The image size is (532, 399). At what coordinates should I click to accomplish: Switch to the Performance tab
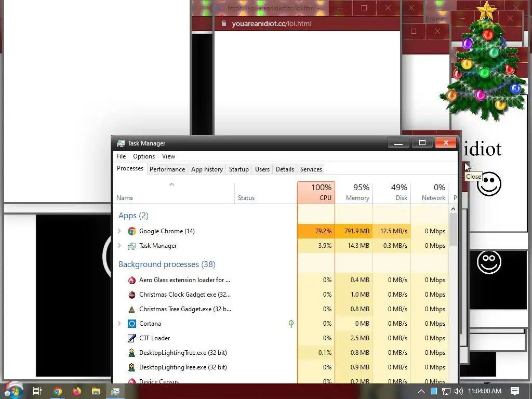tap(167, 169)
